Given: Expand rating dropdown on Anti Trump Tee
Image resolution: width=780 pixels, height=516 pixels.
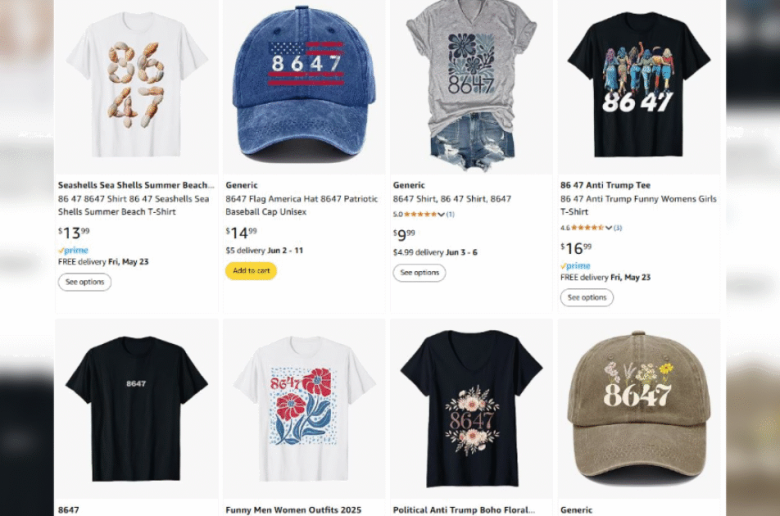Looking at the screenshot, I should click(x=608, y=228).
